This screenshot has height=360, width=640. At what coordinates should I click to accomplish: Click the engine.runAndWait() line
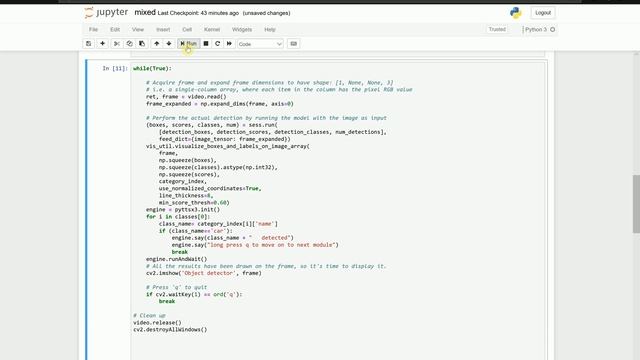(x=176, y=259)
